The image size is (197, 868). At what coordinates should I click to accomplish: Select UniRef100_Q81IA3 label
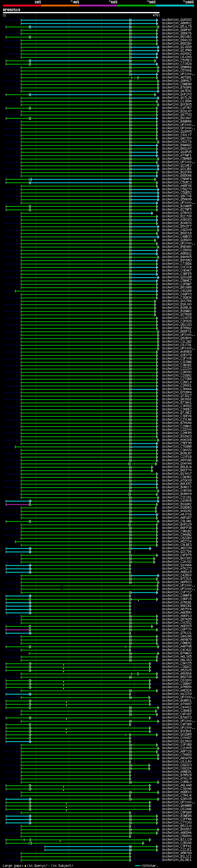coord(177,325)
